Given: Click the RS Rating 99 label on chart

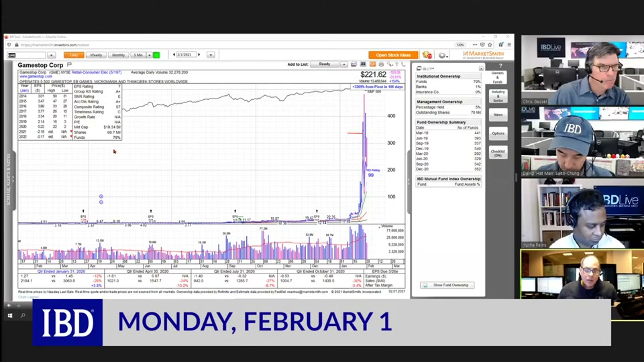Looking at the screenshot, I should pos(372,173).
